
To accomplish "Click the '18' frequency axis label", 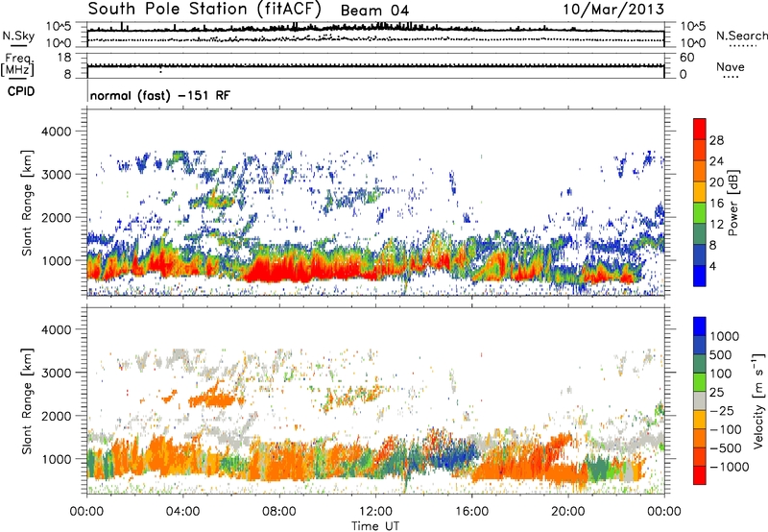I will 64,58.
